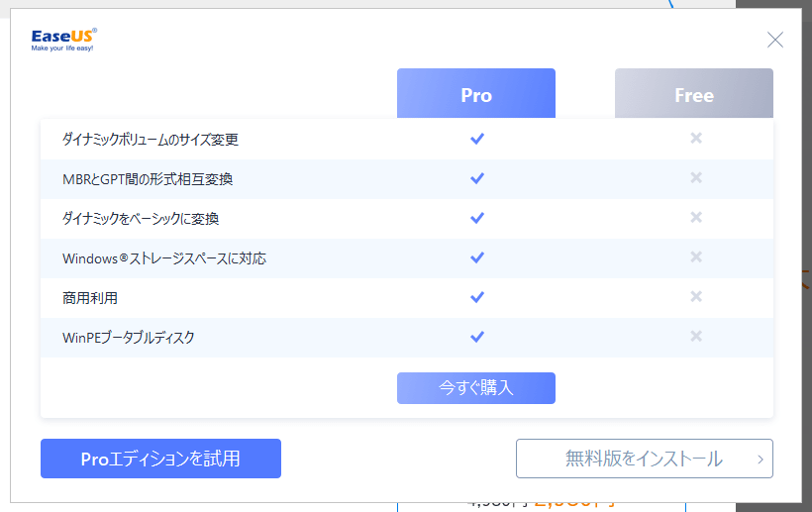Select the ダイナミックボリュームのサイズ変更 text
The image size is (812, 512).
pos(151,140)
